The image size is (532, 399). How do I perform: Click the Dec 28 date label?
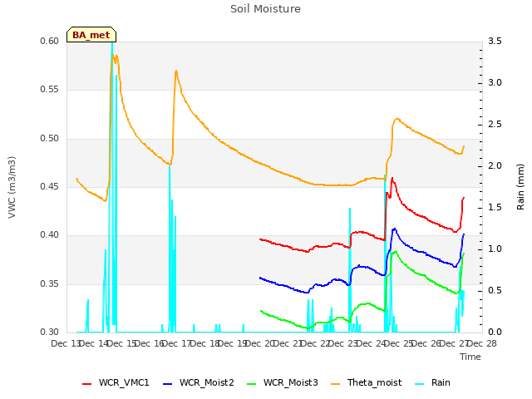coord(482,343)
